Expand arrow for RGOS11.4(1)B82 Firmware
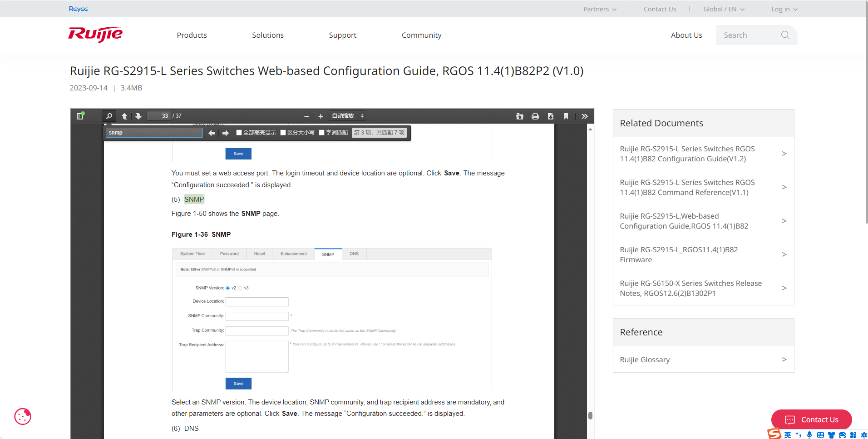Screen dimensions: 868x439 pos(784,254)
